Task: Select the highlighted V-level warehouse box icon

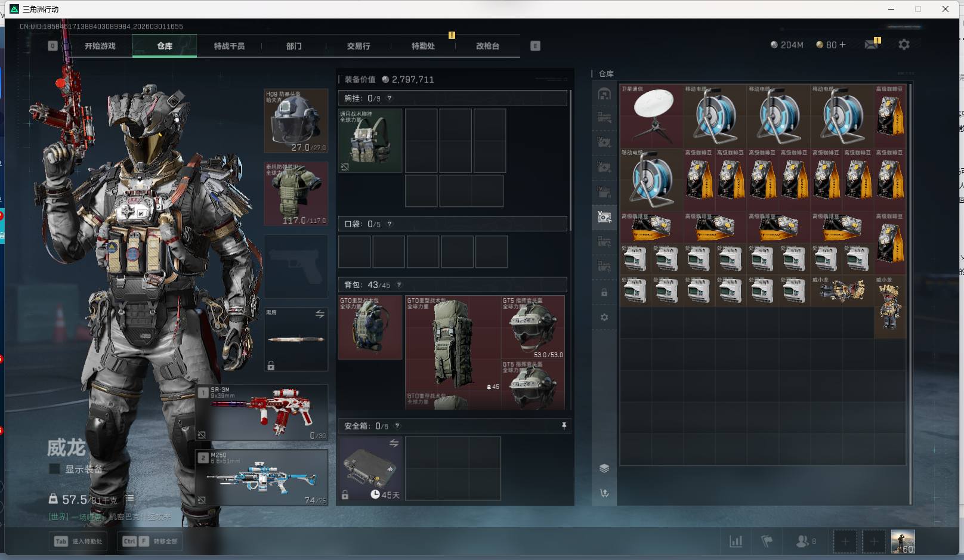Action: 604,217
